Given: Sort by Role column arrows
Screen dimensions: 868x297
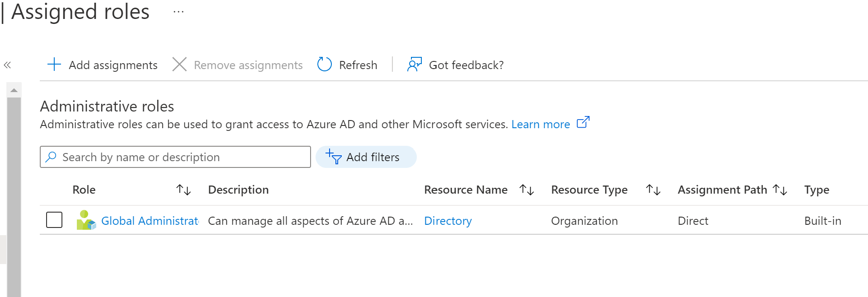Looking at the screenshot, I should [x=184, y=190].
